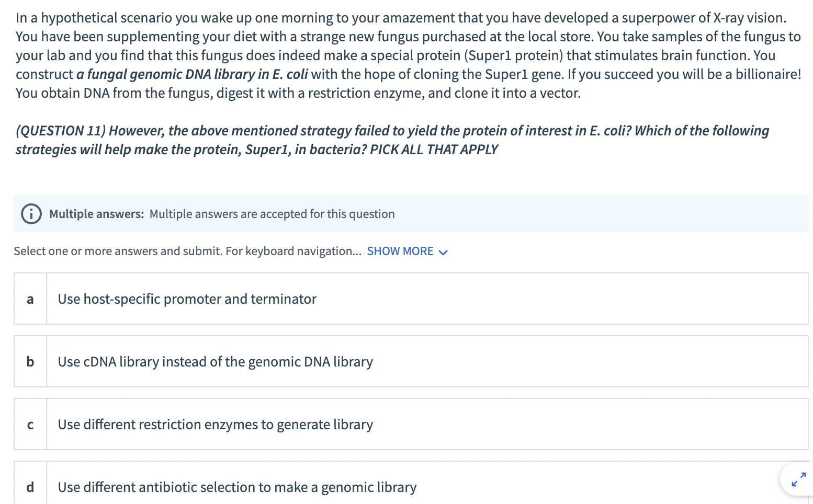This screenshot has height=504, width=813.
Task: Click the Multiple answers label
Action: tap(96, 214)
